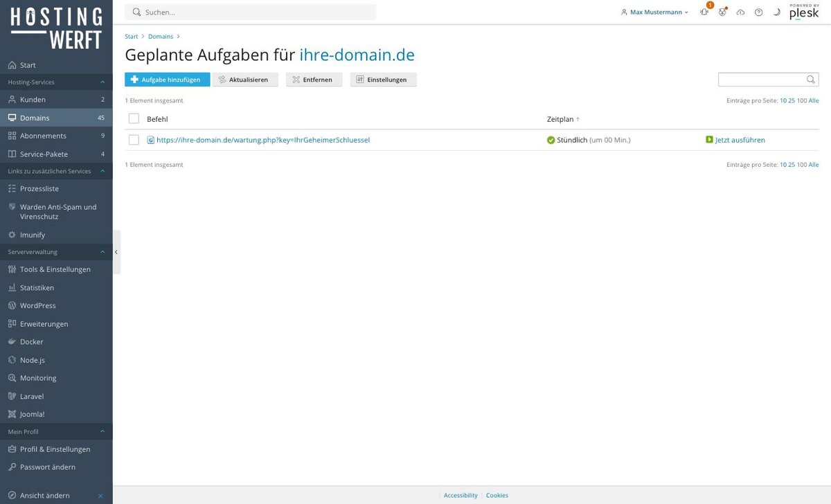This screenshot has height=504, width=831.
Task: Click the Aktualisieren button
Action: pos(245,80)
